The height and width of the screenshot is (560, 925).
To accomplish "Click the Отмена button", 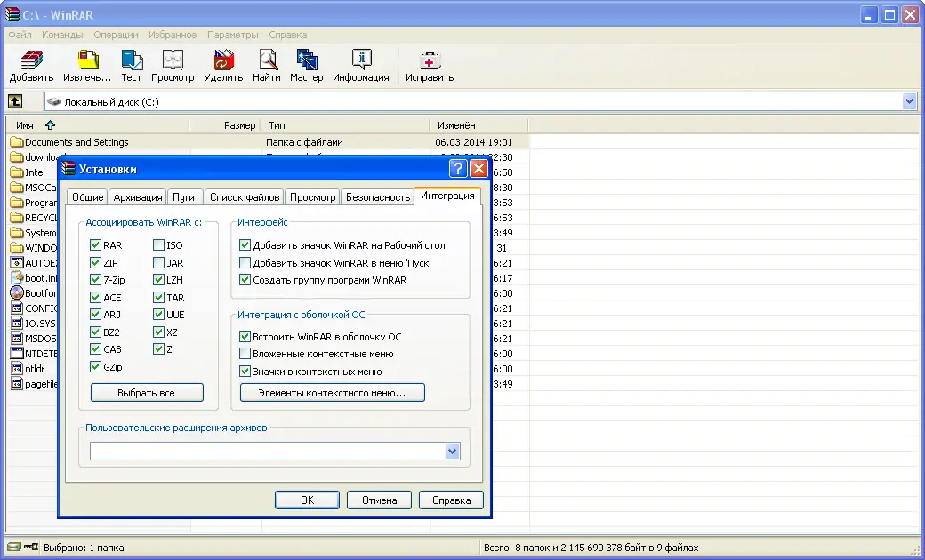I will point(379,500).
